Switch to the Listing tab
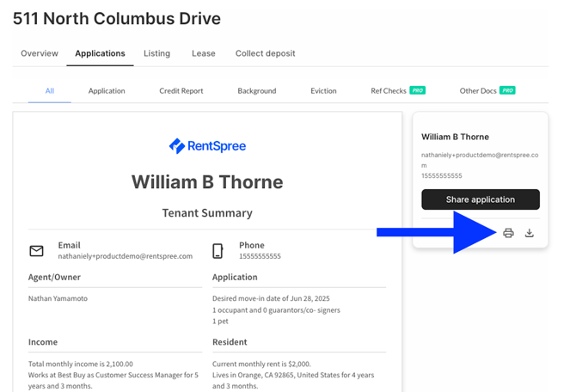Screen dimensions: 576x392 156,53
